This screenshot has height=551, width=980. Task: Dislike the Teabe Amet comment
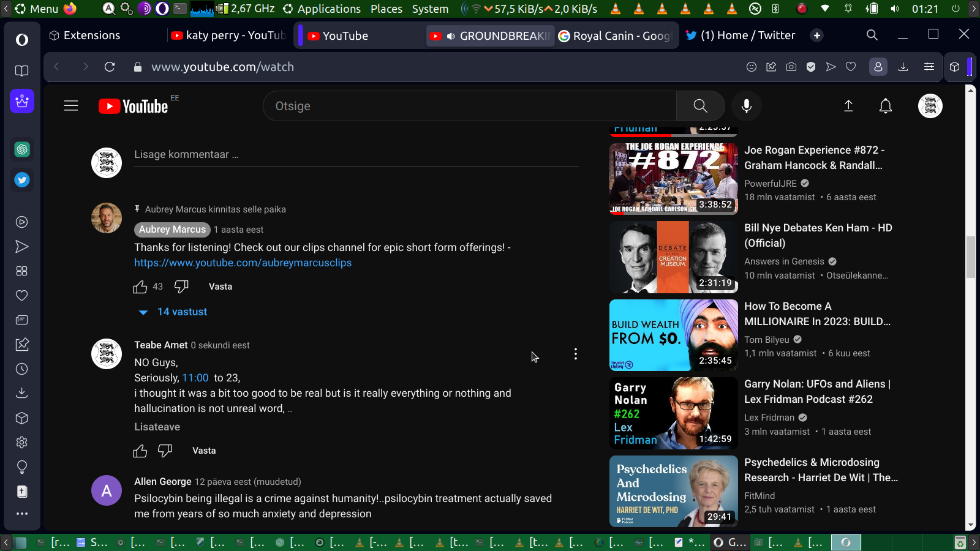165,451
